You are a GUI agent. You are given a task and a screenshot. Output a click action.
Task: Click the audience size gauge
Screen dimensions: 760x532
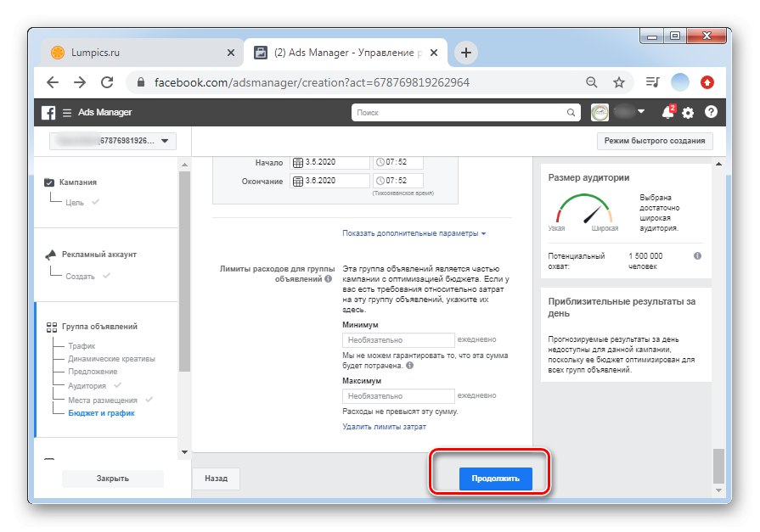tap(584, 210)
